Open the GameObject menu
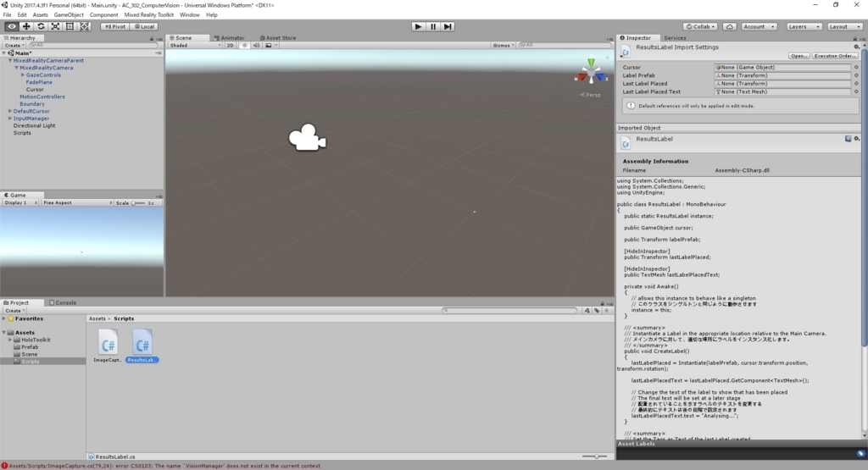The width and height of the screenshot is (868, 470). point(69,15)
